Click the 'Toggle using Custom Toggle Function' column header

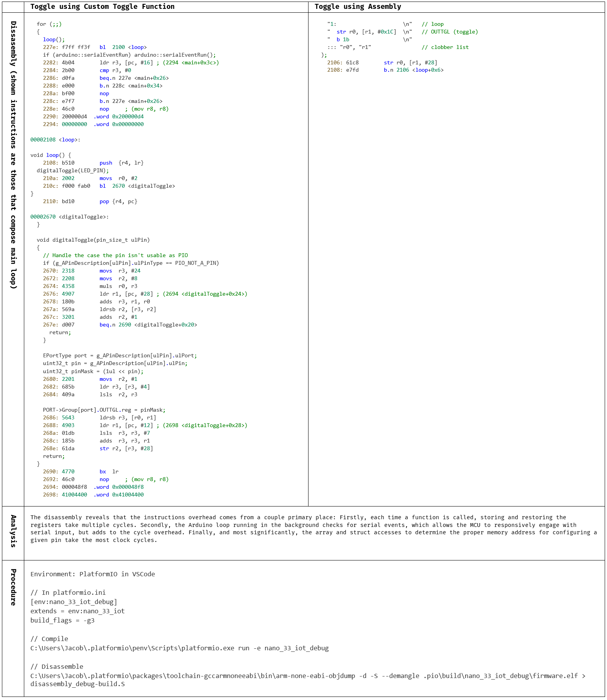coord(102,7)
